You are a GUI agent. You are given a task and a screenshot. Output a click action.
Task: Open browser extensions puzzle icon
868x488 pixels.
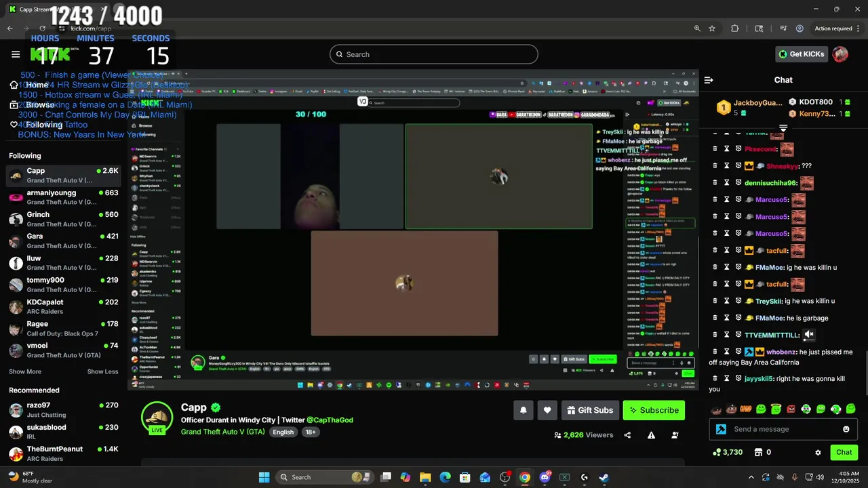click(x=735, y=28)
